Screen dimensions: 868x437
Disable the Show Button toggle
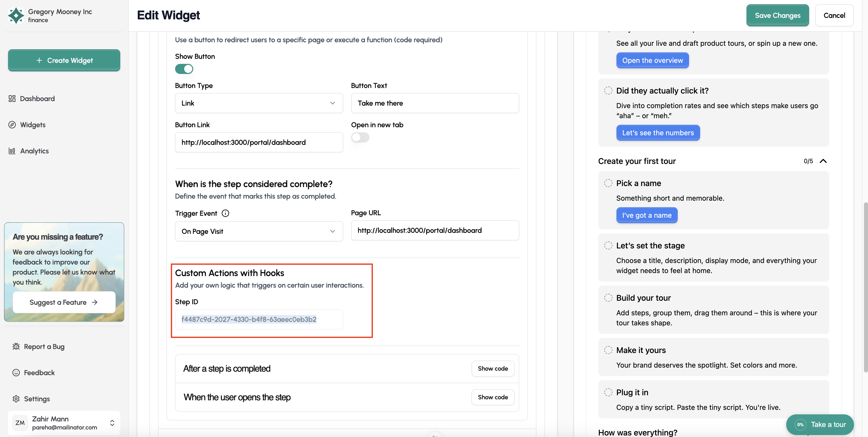pyautogui.click(x=184, y=69)
